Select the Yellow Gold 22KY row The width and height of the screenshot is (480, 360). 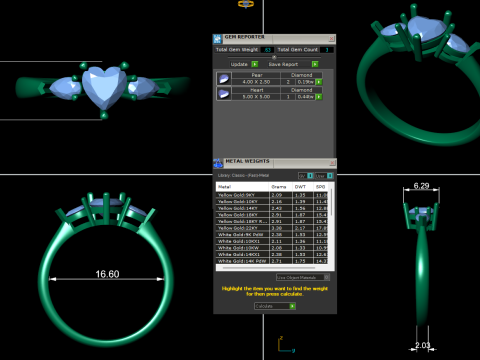(x=272, y=228)
